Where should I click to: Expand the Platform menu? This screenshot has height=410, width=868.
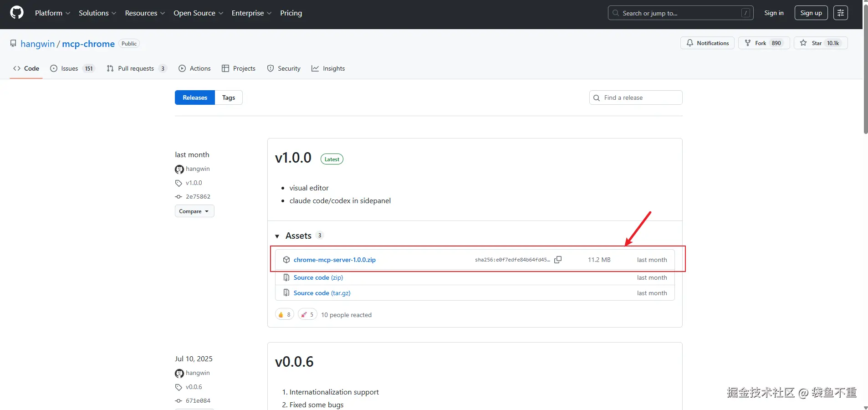tap(52, 13)
